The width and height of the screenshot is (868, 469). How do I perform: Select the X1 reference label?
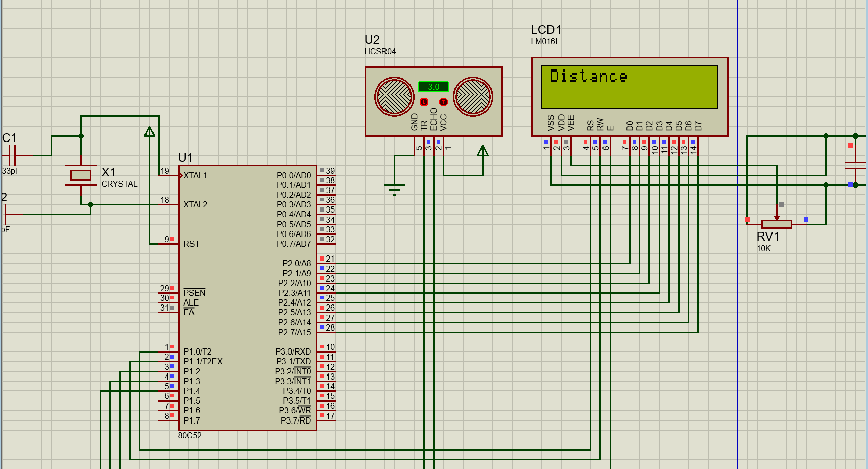(108, 172)
